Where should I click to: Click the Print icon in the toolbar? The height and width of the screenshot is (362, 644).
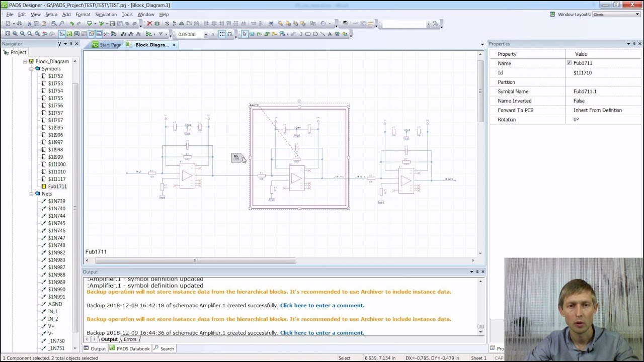19,24
